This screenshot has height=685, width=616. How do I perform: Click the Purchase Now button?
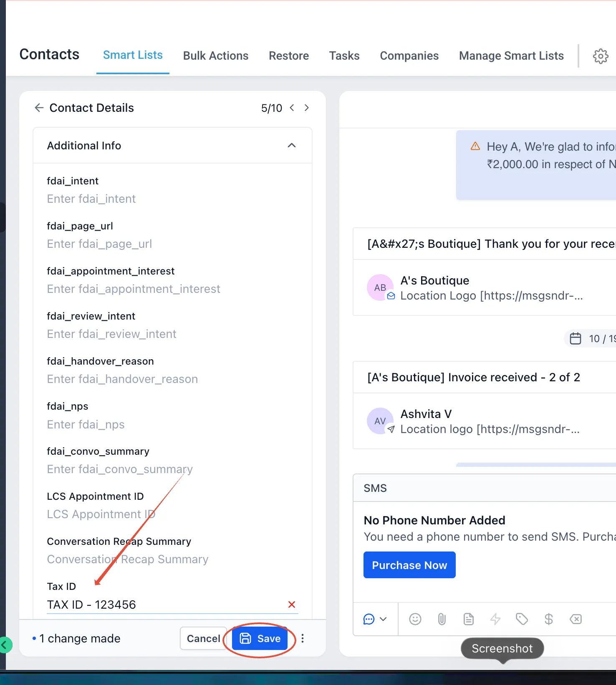coord(409,565)
